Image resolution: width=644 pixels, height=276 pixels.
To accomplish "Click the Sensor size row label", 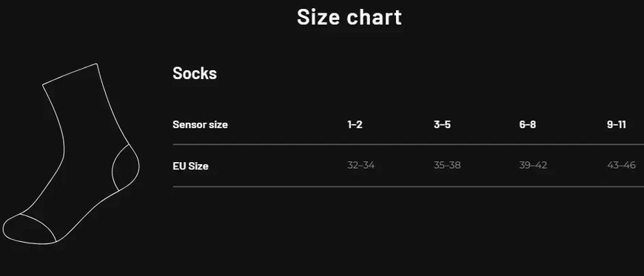I will 200,124.
